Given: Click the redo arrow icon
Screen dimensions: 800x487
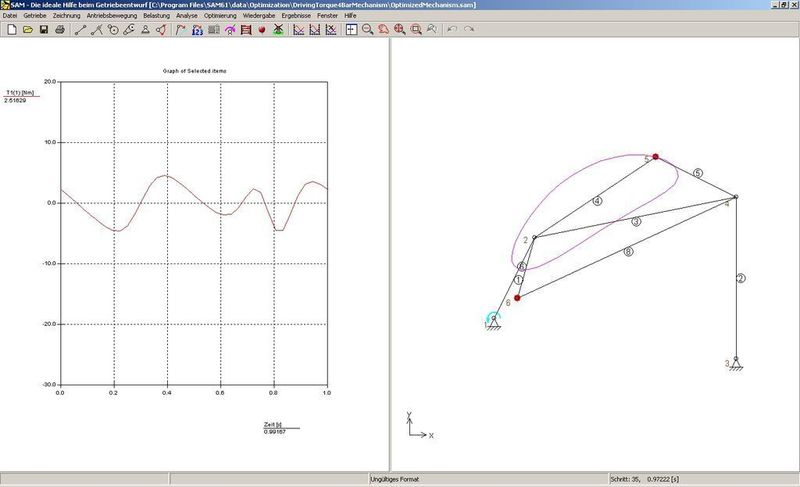Looking at the screenshot, I should [x=468, y=30].
